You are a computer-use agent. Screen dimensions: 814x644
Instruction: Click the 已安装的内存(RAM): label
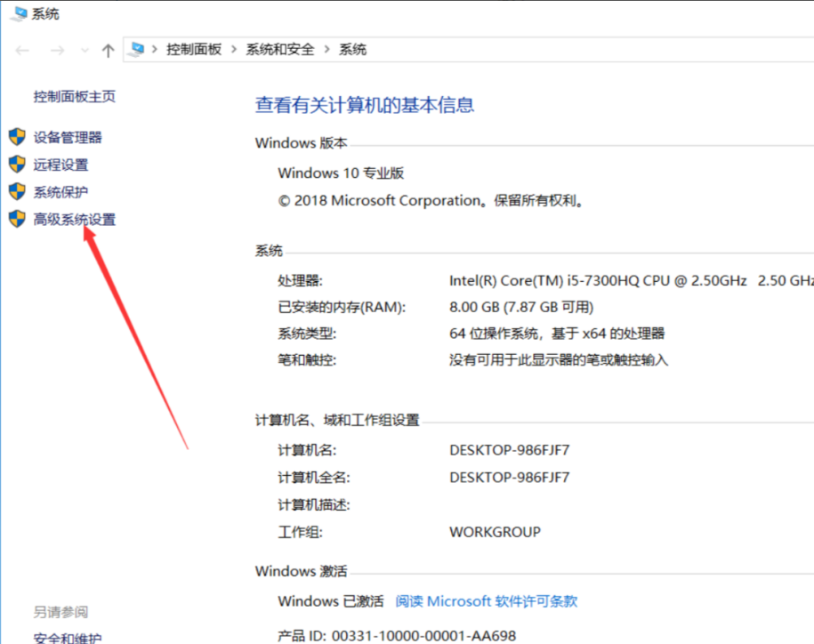[342, 307]
